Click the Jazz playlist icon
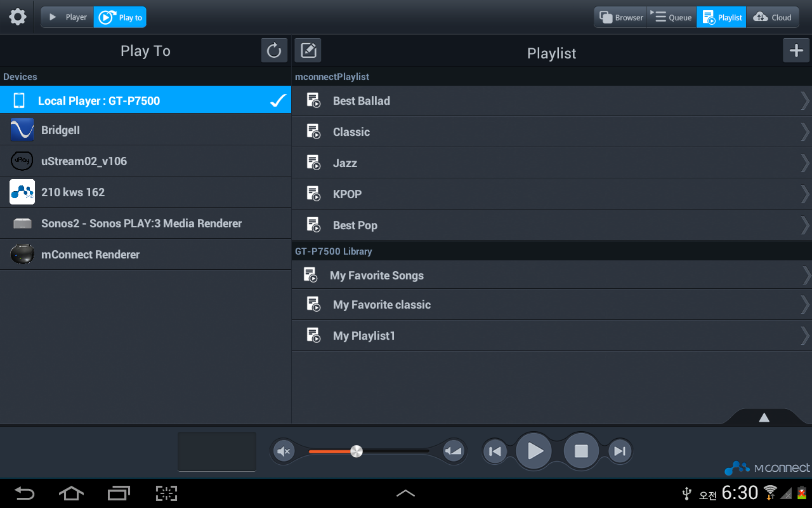 pyautogui.click(x=313, y=163)
